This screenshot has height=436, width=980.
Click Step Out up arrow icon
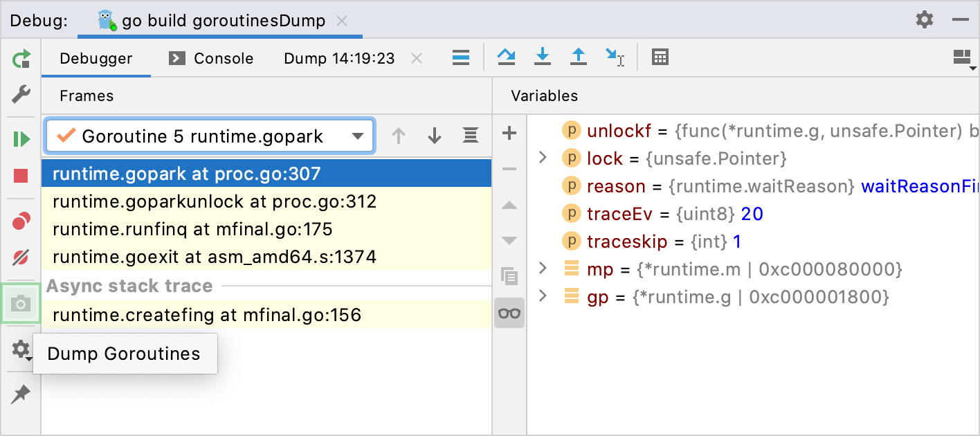click(579, 57)
